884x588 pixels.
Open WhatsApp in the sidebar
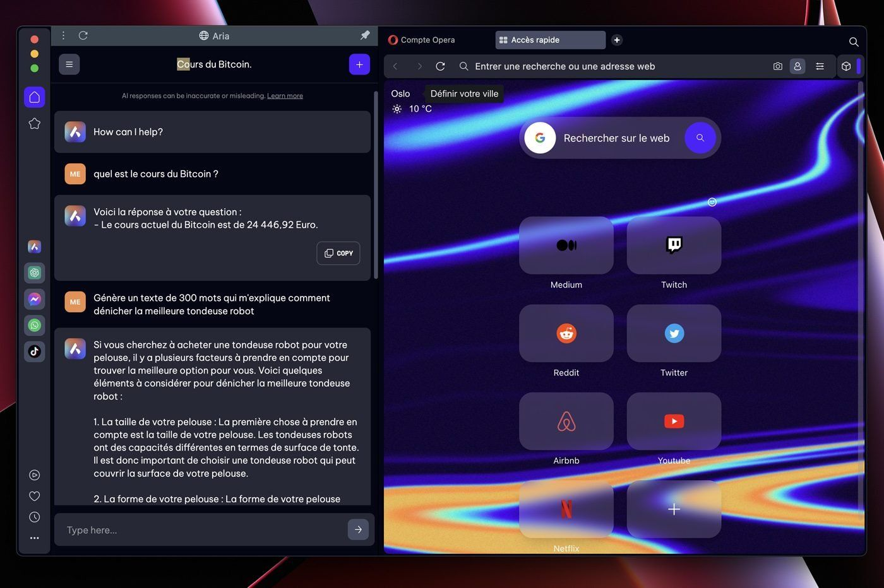35,325
